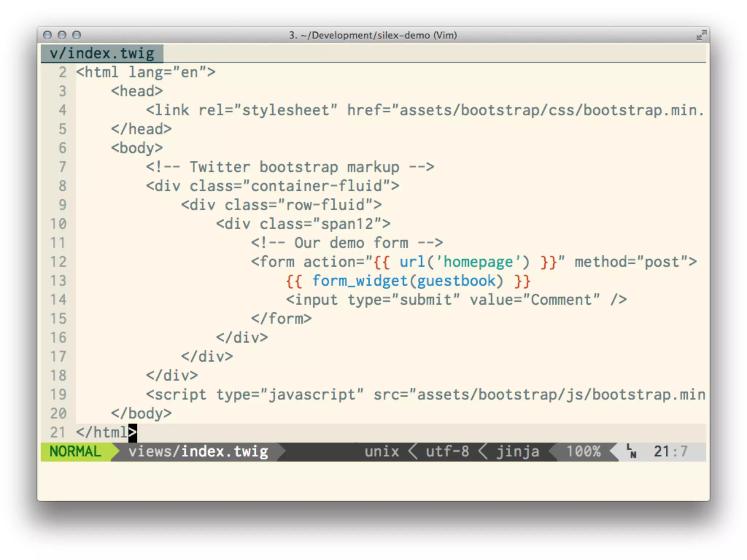The height and width of the screenshot is (560, 747).
Task: Click the red close window button
Action: coord(47,35)
